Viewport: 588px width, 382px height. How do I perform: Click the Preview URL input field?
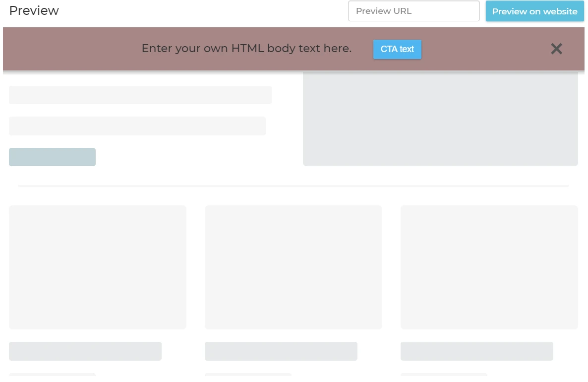tap(413, 11)
